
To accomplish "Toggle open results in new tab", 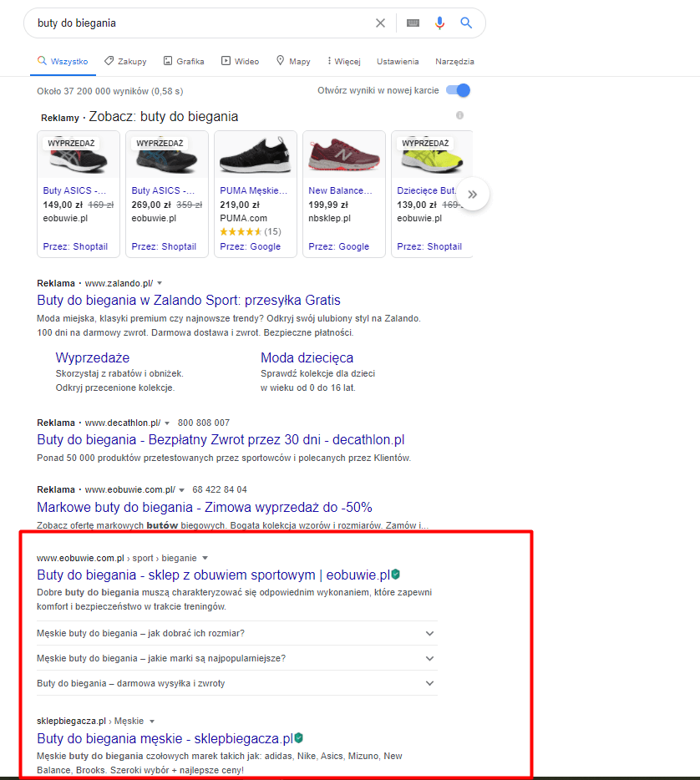I will 458,90.
